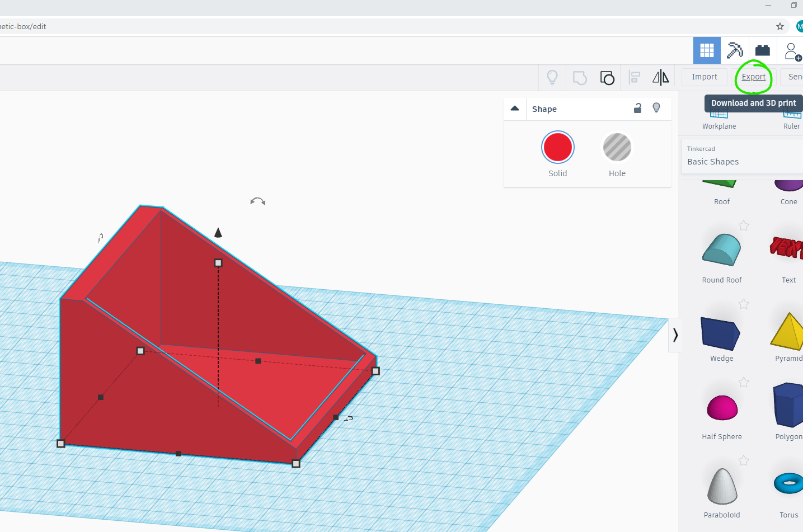The image size is (803, 532).
Task: Click the Import button
Action: click(704, 77)
